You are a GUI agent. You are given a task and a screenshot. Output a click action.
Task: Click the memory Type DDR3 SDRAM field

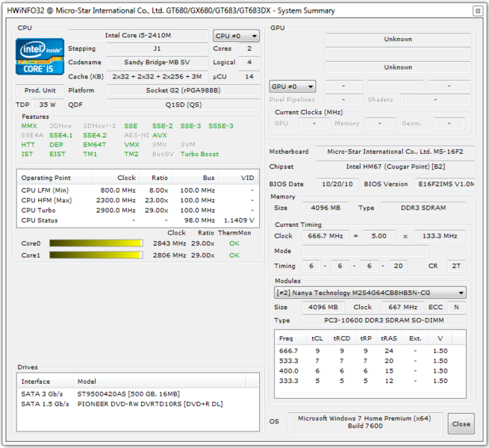click(423, 208)
